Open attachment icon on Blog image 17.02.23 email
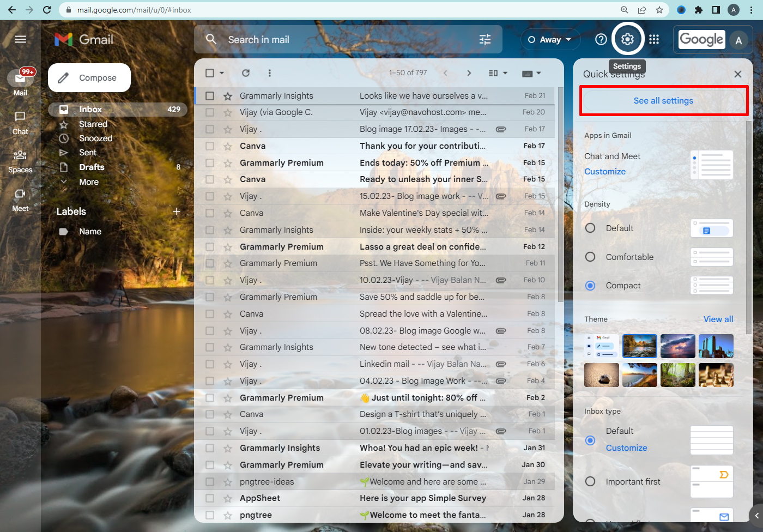The image size is (763, 532). click(x=500, y=129)
